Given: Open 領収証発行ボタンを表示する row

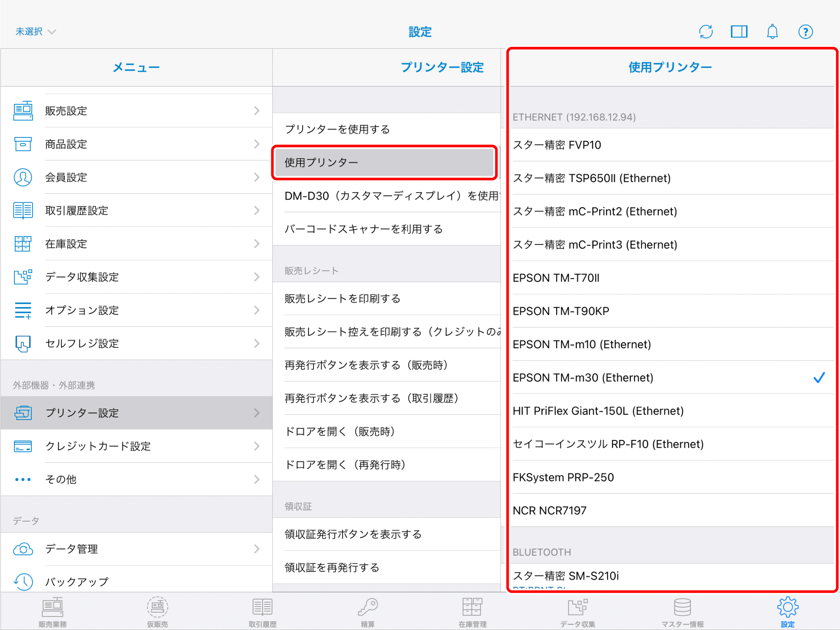Looking at the screenshot, I should [387, 534].
